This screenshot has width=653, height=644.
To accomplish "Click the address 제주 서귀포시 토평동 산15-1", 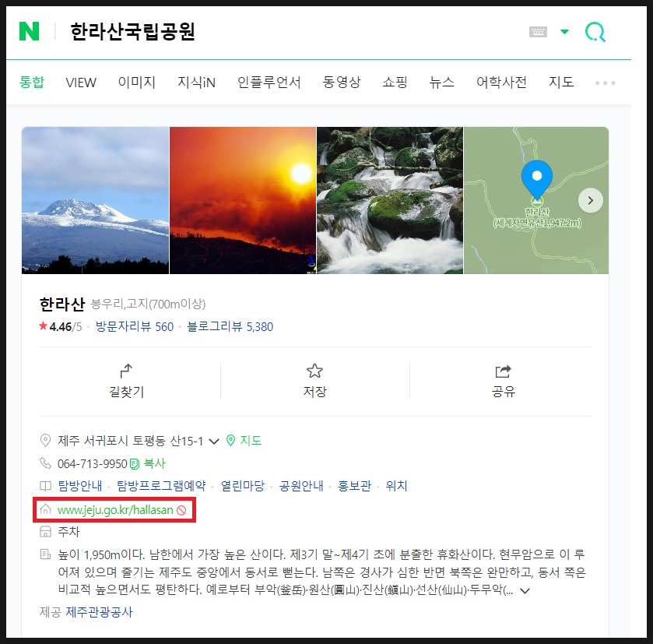I will 130,441.
